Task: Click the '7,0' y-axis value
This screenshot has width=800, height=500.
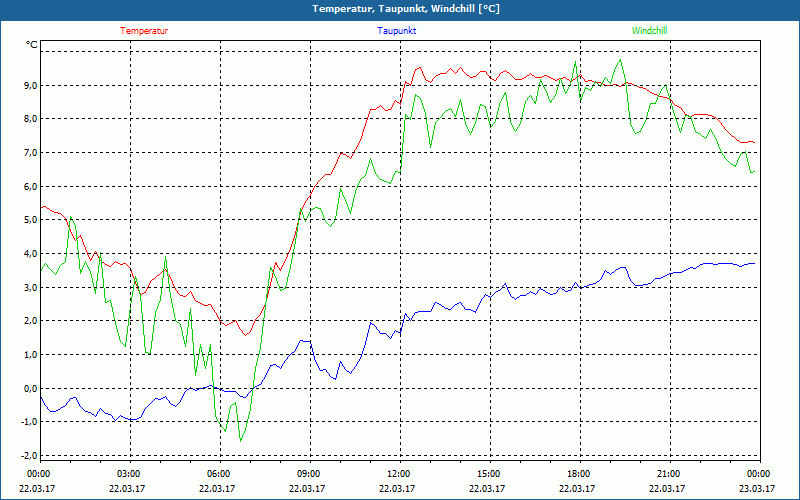Action: point(32,153)
